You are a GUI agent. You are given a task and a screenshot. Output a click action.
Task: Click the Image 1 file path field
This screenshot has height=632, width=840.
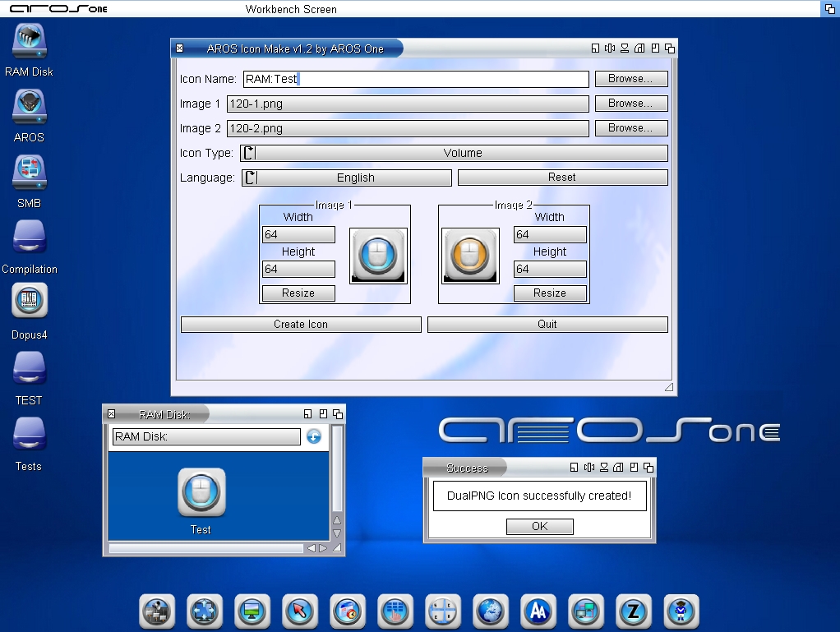(x=408, y=104)
